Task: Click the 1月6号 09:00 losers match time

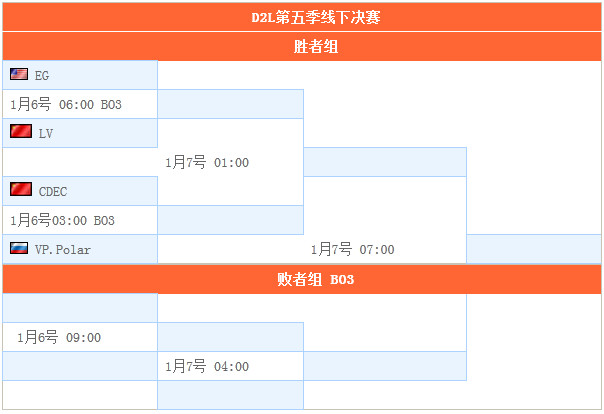Action: pos(59,337)
